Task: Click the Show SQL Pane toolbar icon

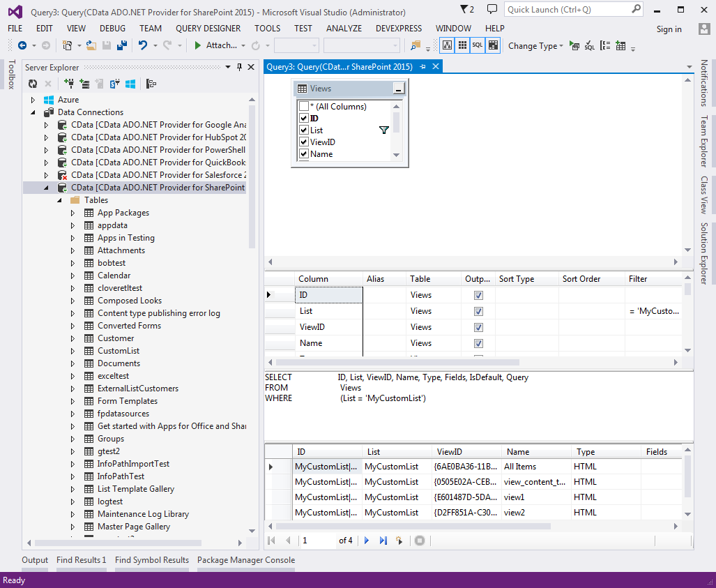Action: [477, 45]
